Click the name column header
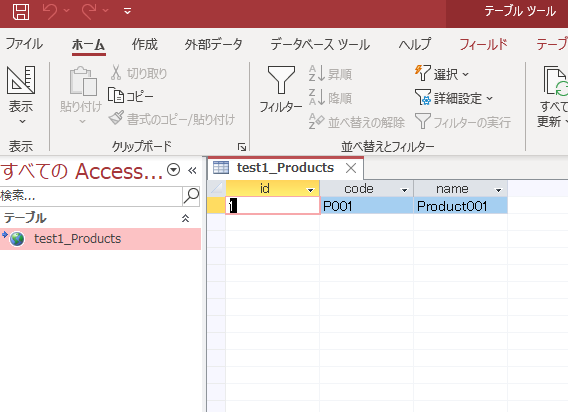 [x=452, y=188]
